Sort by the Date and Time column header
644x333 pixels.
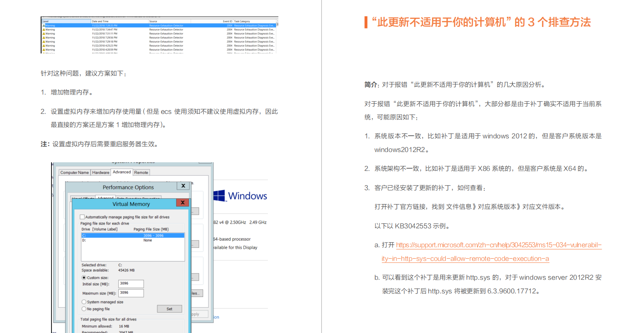tap(119, 21)
